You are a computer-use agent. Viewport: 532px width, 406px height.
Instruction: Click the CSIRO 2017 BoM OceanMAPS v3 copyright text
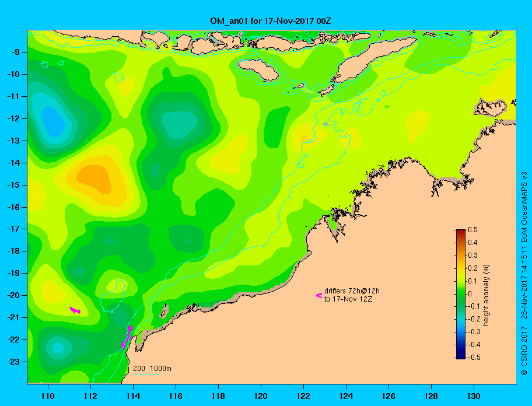524,274
